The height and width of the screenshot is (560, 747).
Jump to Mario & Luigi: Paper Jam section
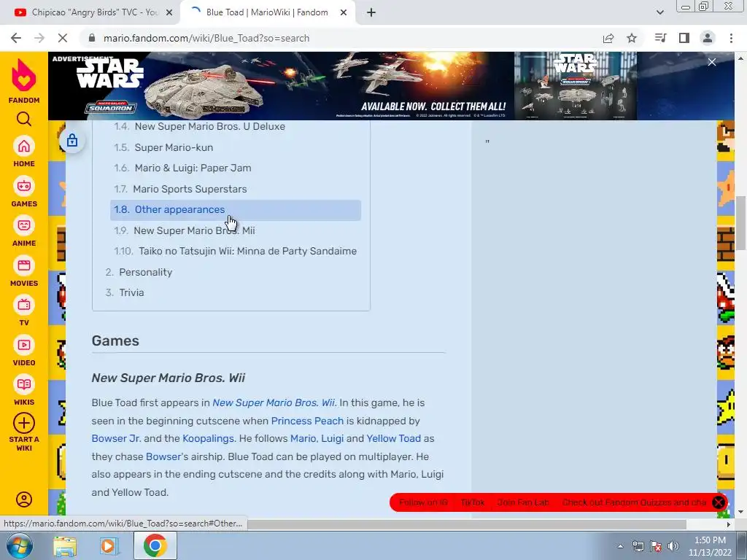193,168
